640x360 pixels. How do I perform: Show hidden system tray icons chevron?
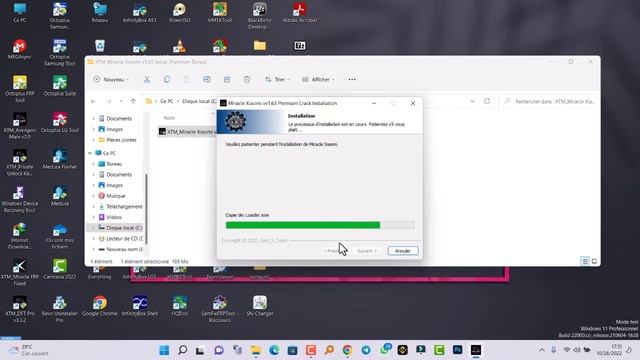click(542, 350)
